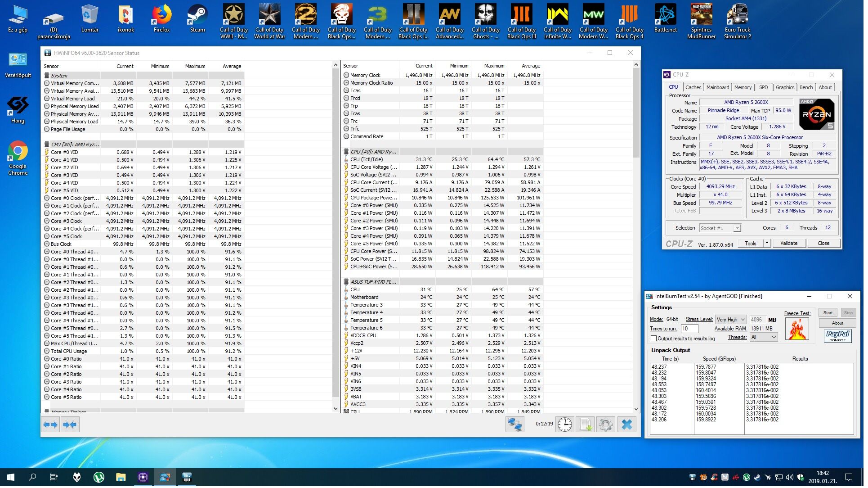Click the ASUS TUF X470-PL section header

[444, 283]
